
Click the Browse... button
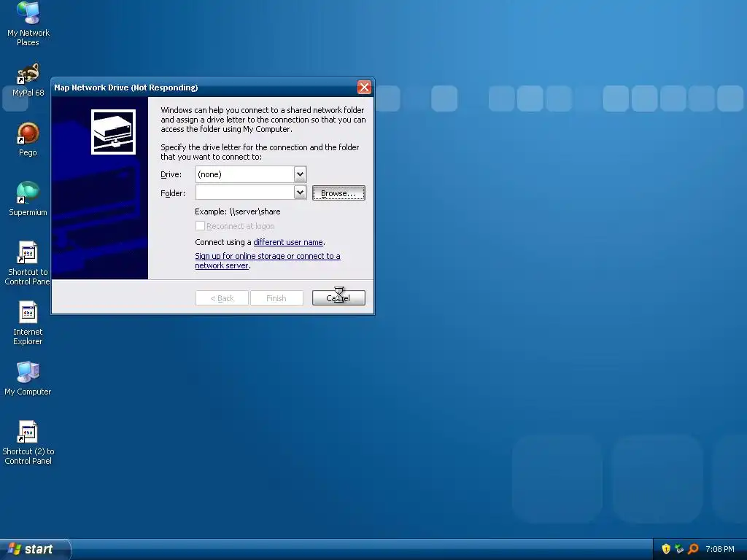pyautogui.click(x=338, y=192)
